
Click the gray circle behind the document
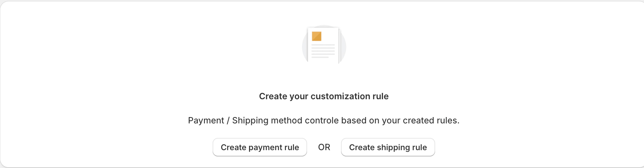tap(324, 46)
